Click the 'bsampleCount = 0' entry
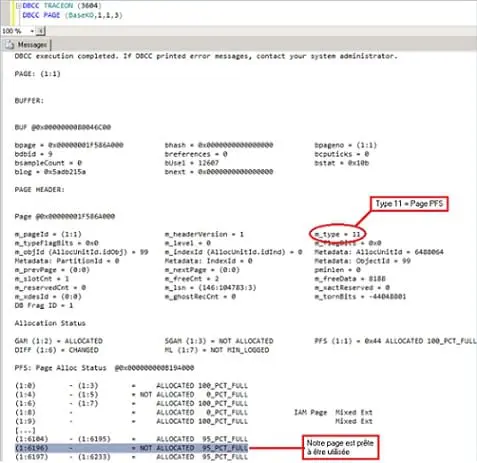477x463 pixels. click(48, 163)
